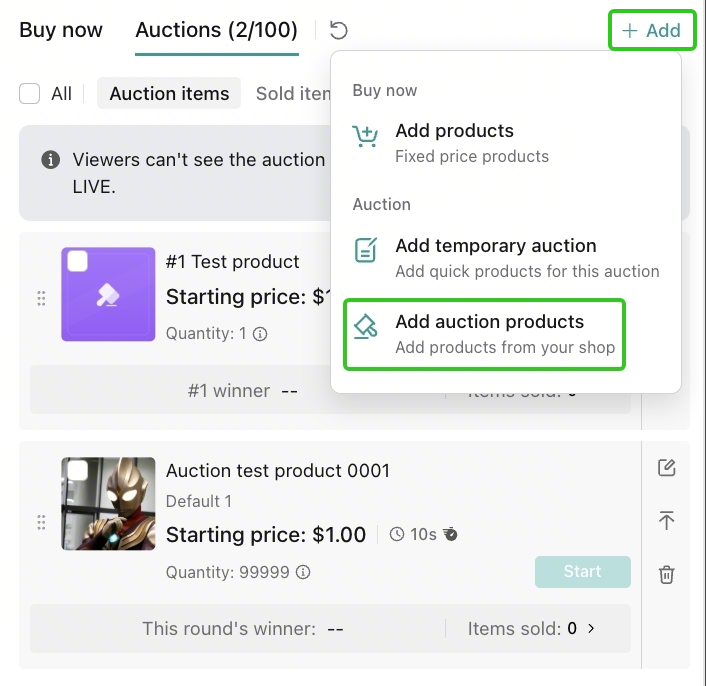Click drag handle of #1 Test product

pos(41,298)
